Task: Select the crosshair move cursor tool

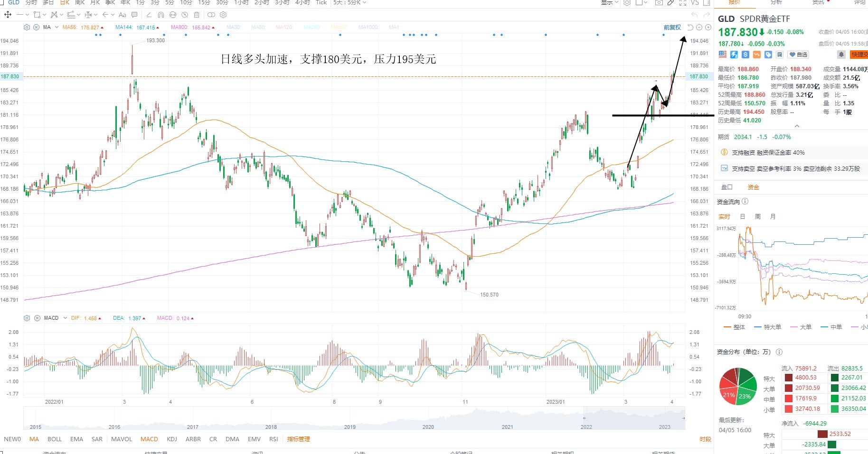Action: (x=8, y=15)
